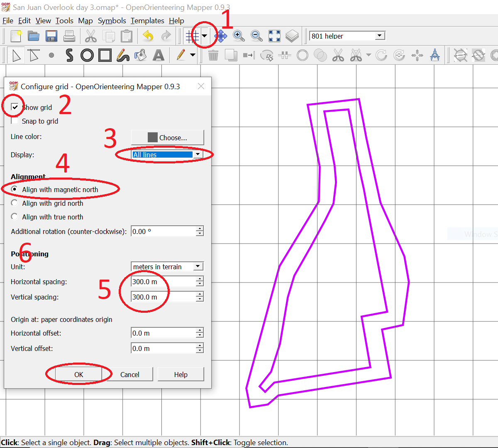
Task: Select the Write text tool
Action: click(x=159, y=55)
